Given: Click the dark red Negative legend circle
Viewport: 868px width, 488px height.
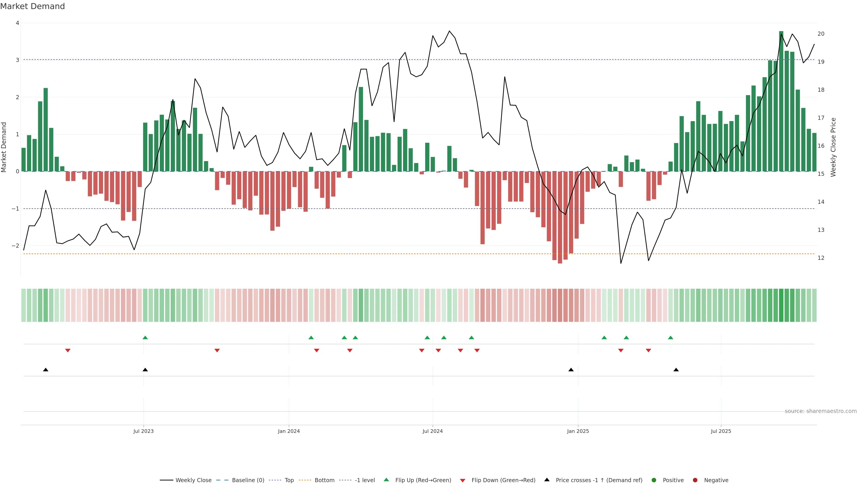Looking at the screenshot, I should tap(695, 480).
